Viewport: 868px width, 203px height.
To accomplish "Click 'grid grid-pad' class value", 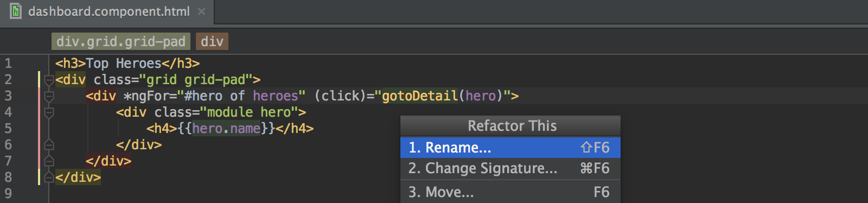I will 196,80.
